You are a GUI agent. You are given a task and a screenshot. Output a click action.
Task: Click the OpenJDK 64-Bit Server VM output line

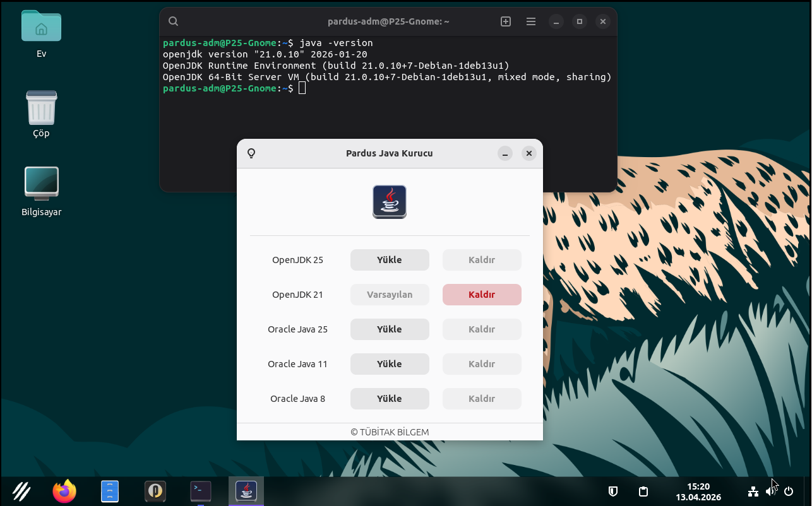[387, 77]
